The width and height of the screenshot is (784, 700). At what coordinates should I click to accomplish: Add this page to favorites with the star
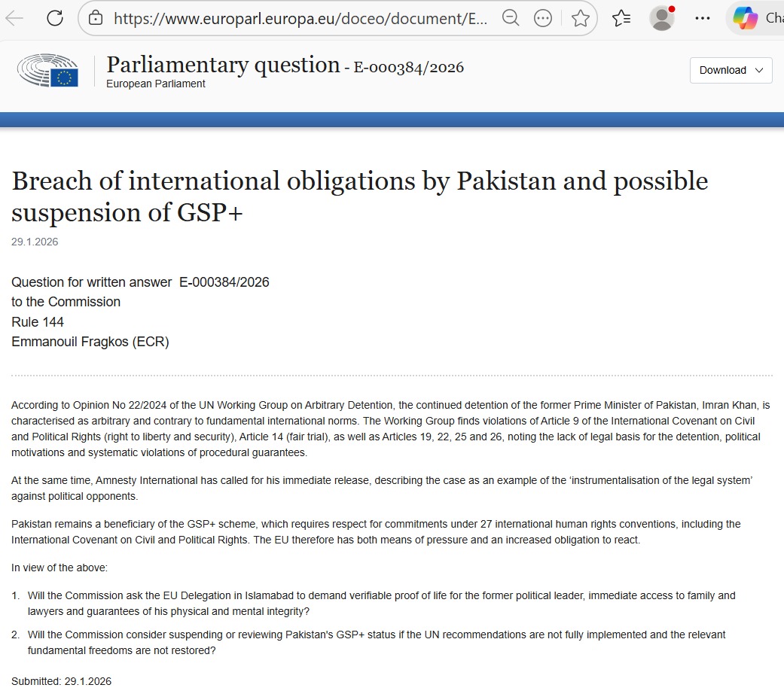[x=581, y=18]
